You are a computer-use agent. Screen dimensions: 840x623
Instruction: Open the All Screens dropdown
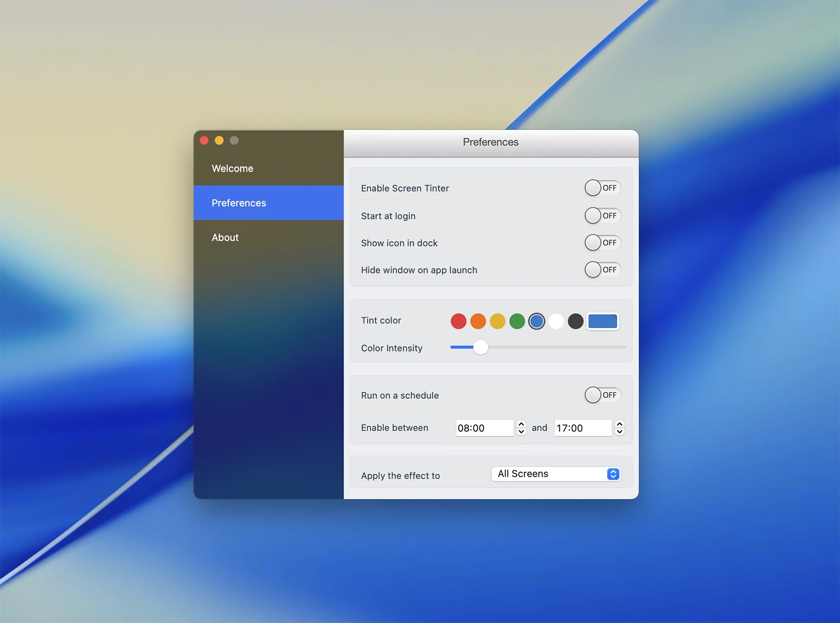pos(556,474)
